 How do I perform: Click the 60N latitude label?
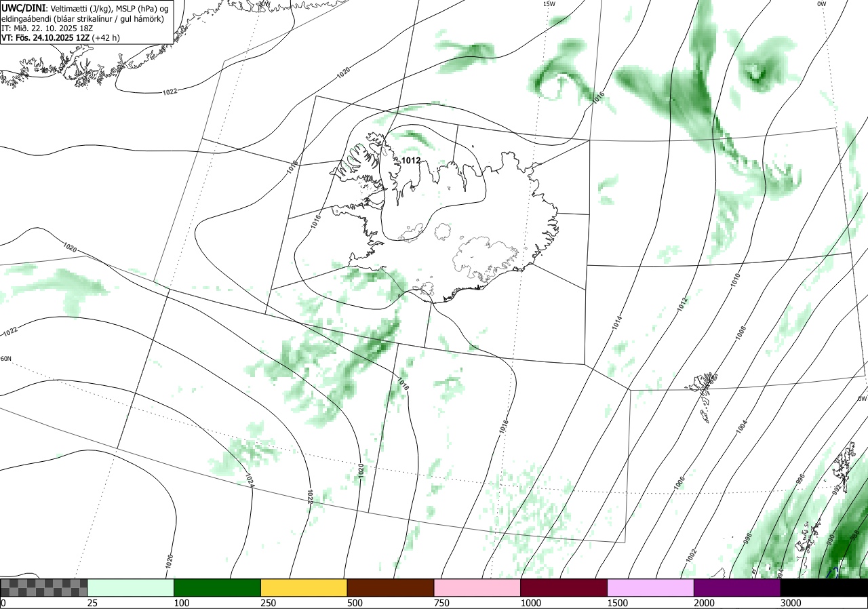click(6, 358)
